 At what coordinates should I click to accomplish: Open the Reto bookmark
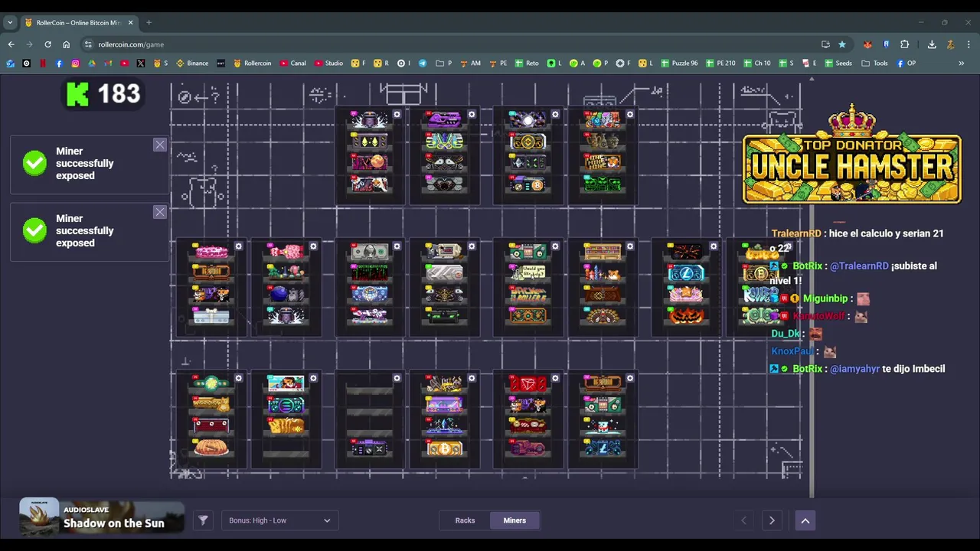tap(527, 63)
